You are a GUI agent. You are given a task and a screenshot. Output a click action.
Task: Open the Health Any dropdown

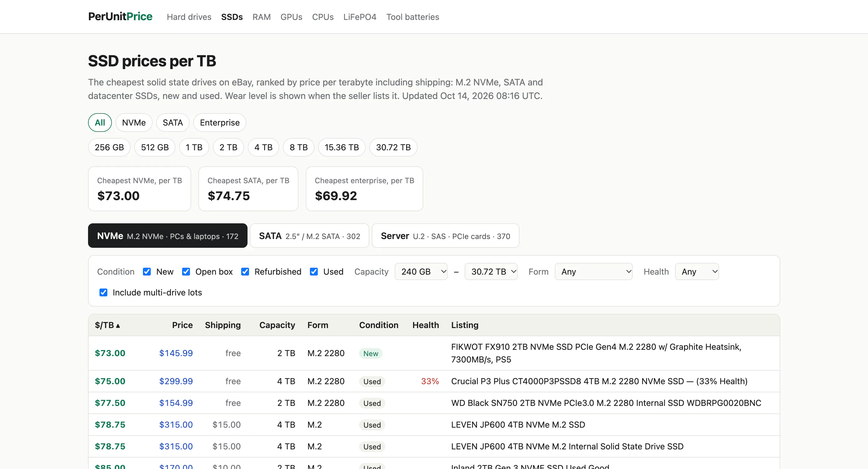(x=697, y=272)
